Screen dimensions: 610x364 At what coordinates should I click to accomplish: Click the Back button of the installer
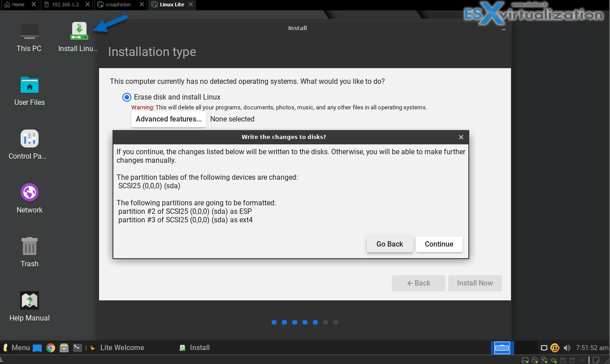click(x=418, y=283)
